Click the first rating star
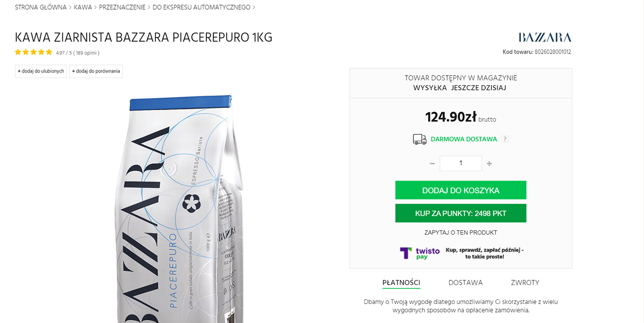This screenshot has width=644, height=323. 18,52
